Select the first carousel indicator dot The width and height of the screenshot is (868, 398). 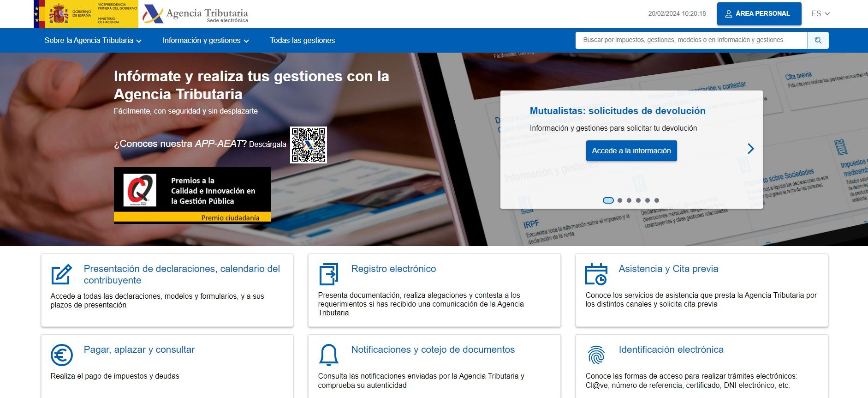608,200
